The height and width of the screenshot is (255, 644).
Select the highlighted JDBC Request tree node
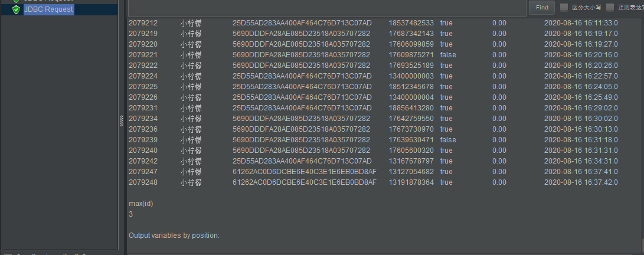(48, 9)
